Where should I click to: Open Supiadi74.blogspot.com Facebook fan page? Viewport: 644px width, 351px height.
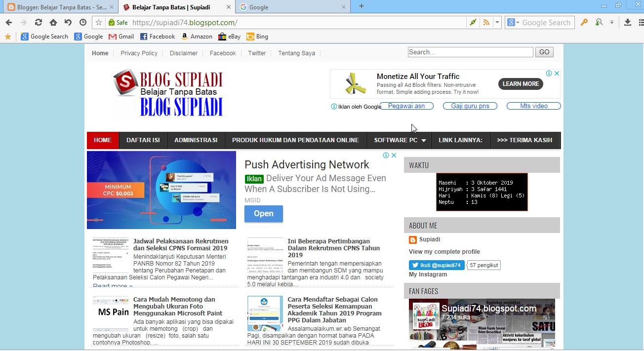[488, 309]
